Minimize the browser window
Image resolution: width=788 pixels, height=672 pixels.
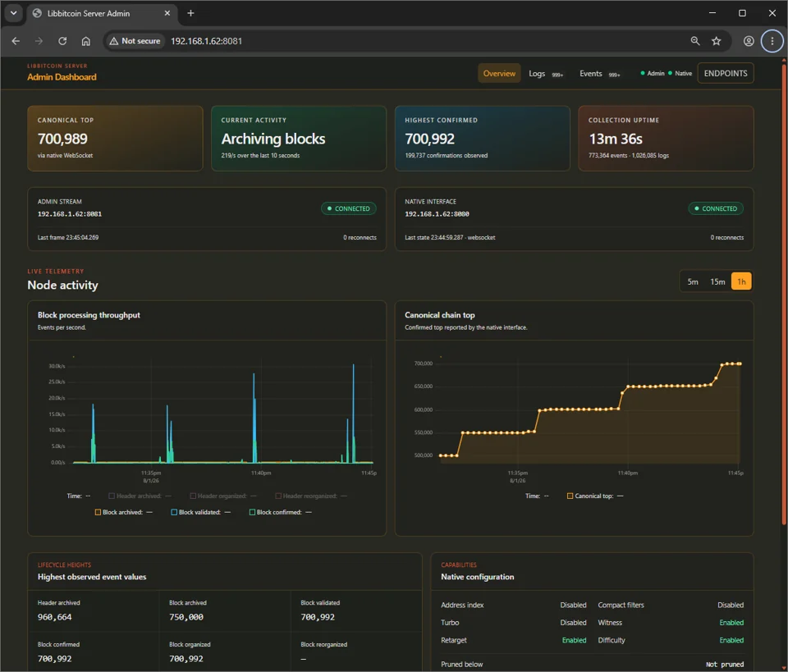pos(712,13)
